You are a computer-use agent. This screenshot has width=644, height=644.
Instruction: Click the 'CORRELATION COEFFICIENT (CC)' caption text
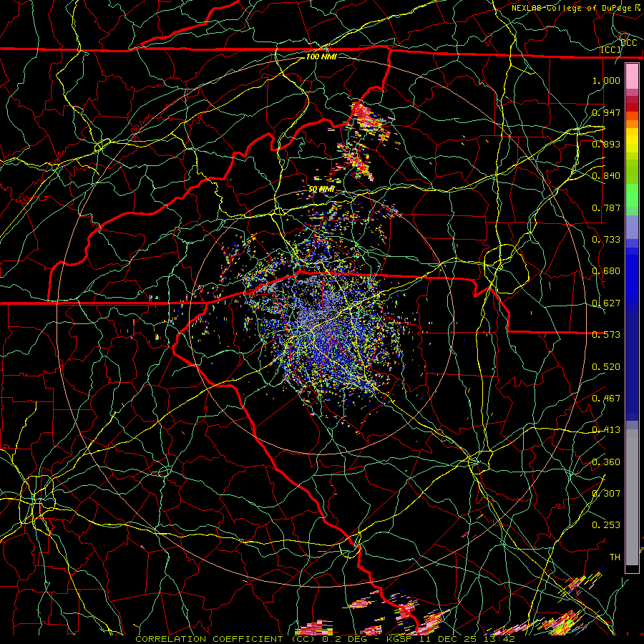pos(226,639)
